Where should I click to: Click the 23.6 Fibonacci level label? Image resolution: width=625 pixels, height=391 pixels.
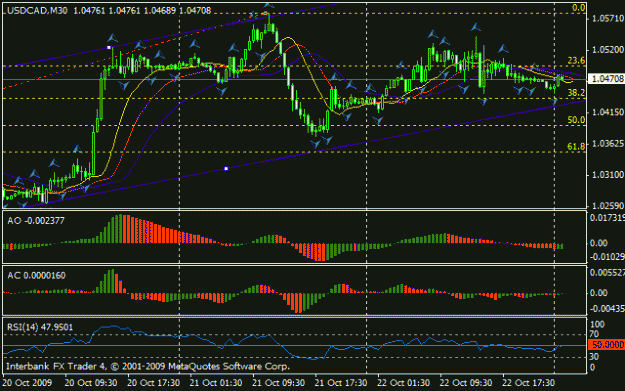[x=576, y=60]
